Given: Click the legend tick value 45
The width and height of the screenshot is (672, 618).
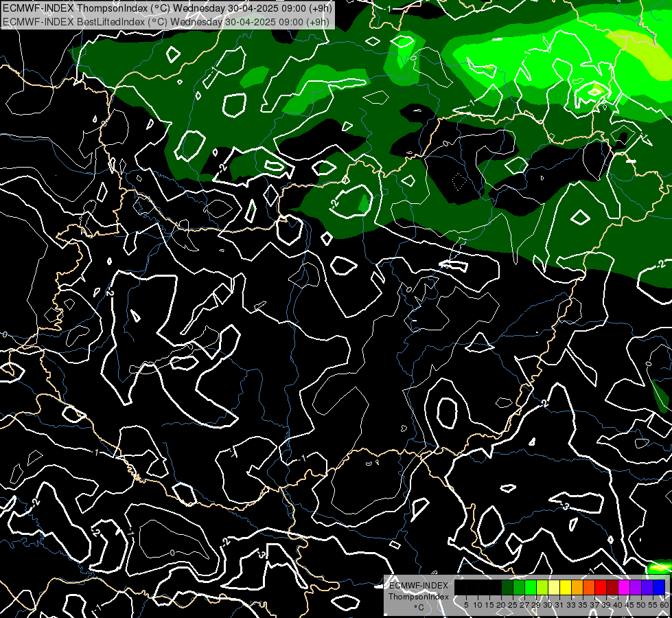Looking at the screenshot, I should [629, 605].
